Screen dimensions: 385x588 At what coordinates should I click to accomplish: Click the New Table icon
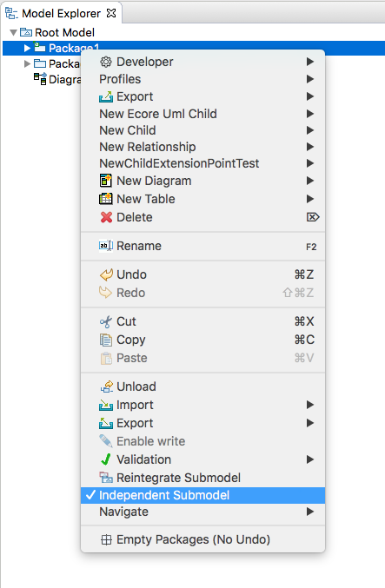pyautogui.click(x=106, y=199)
